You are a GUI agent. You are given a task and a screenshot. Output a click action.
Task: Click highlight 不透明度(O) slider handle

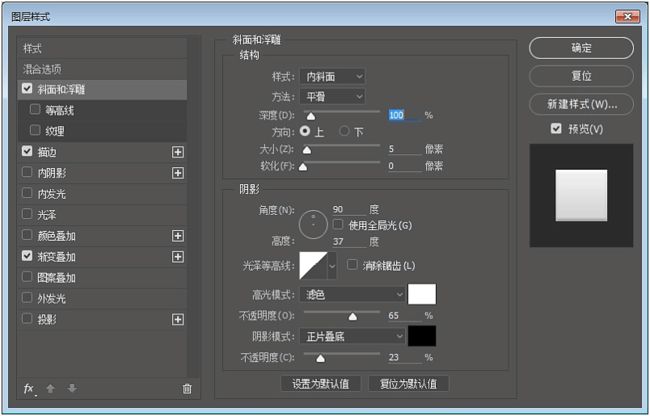tap(353, 317)
